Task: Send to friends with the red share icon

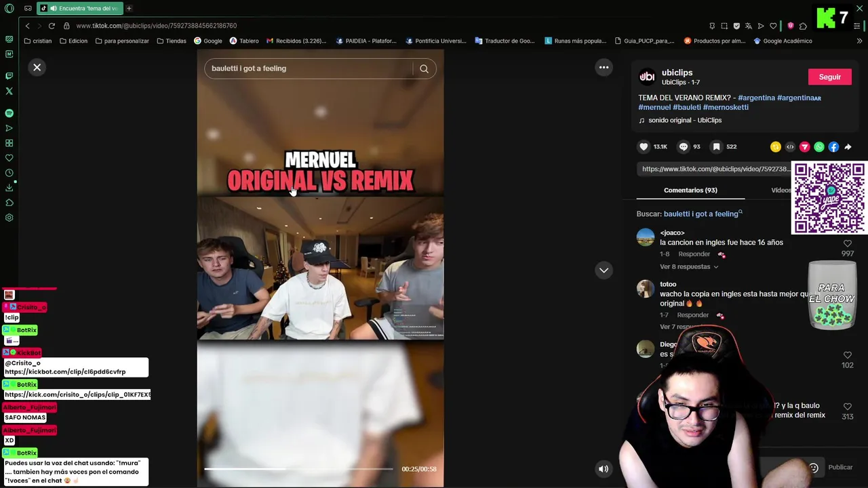Action: click(x=804, y=146)
